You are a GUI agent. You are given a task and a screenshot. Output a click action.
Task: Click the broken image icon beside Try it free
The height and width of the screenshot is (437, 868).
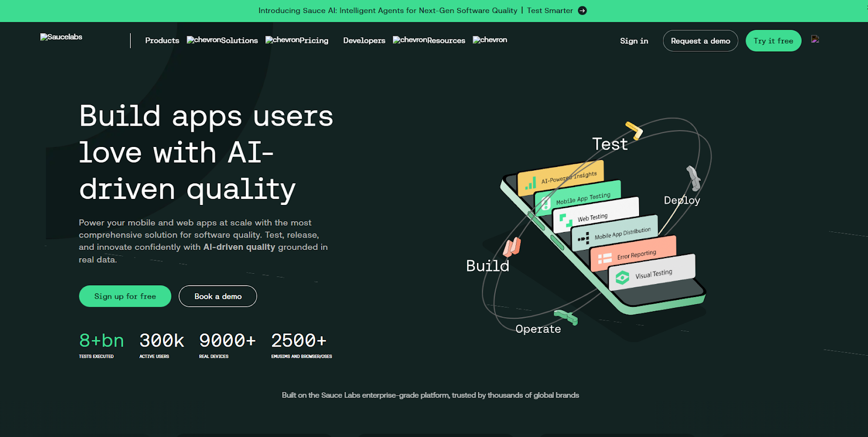coord(815,39)
